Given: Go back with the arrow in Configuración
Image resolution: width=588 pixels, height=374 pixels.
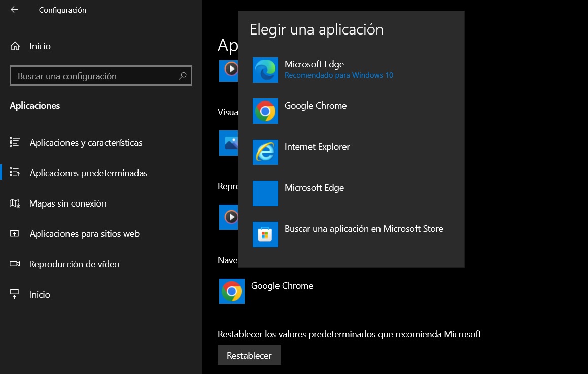Looking at the screenshot, I should [15, 10].
